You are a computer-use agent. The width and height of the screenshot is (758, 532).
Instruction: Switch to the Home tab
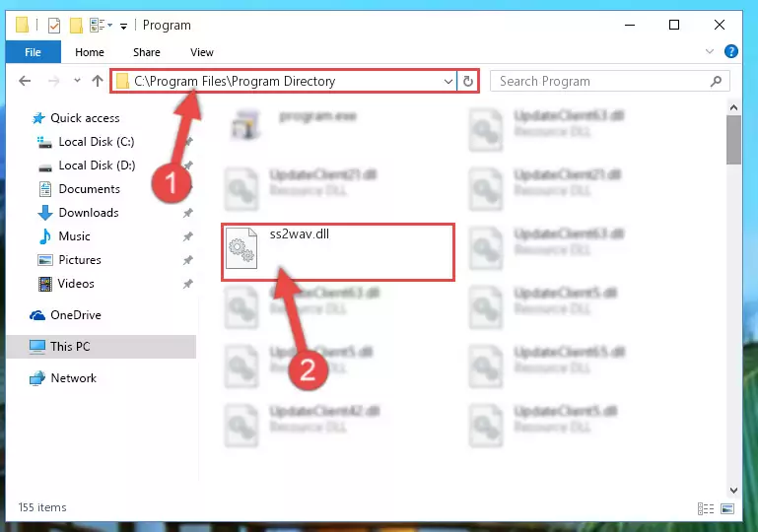[x=90, y=52]
